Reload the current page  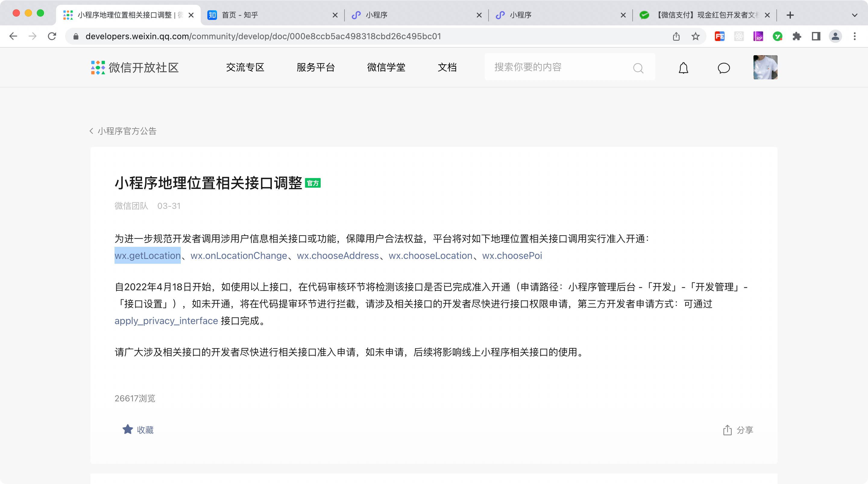click(x=52, y=37)
